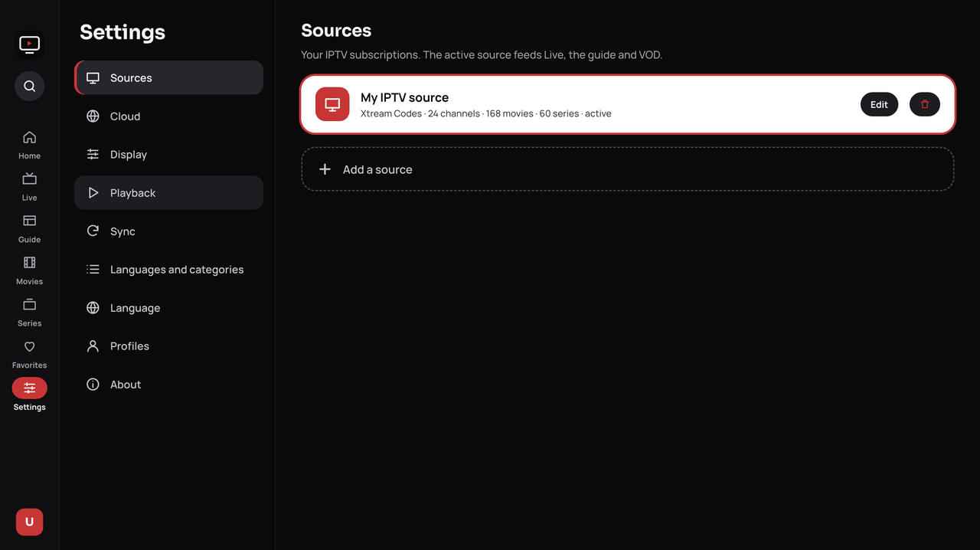
Task: Click the TV app logo icon
Action: pos(29,44)
